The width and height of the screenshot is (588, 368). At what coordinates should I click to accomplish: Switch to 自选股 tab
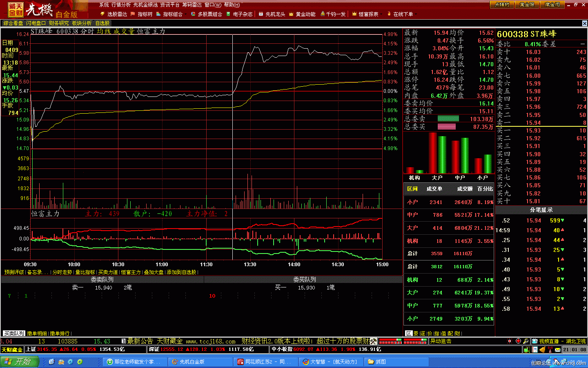(x=102, y=23)
